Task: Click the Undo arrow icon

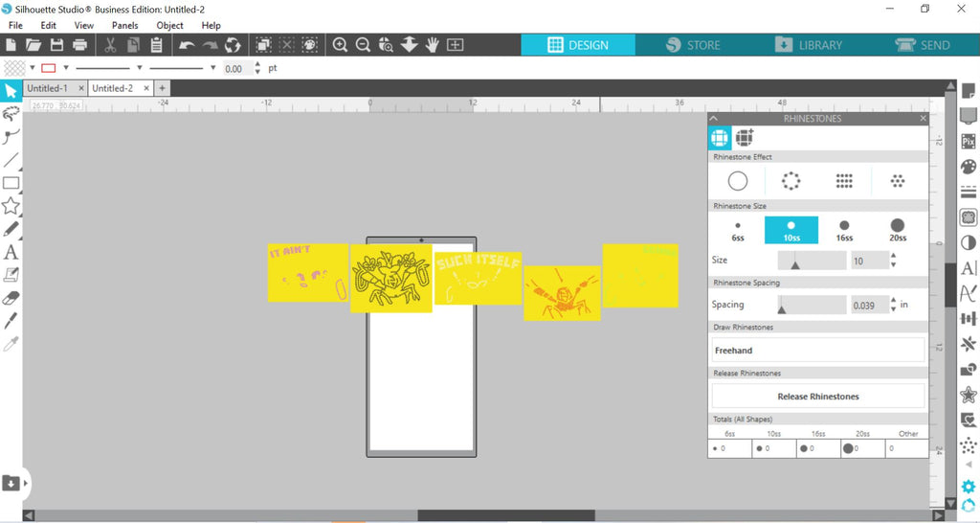Action: tap(187, 44)
